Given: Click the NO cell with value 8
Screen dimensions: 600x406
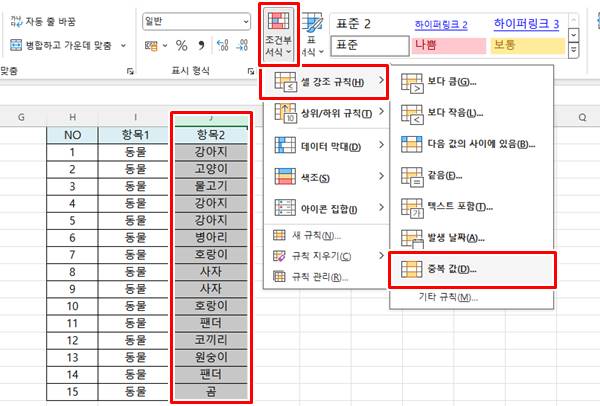Looking at the screenshot, I should tap(72, 272).
